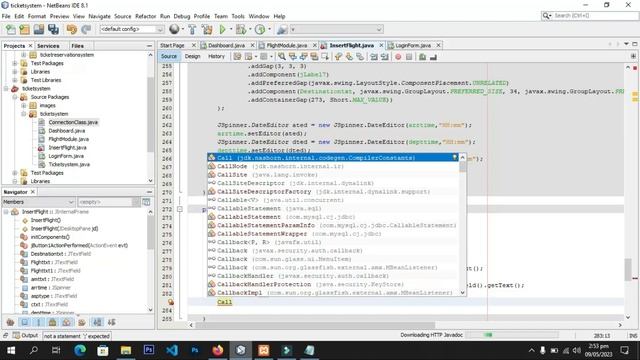The height and width of the screenshot is (360, 640).
Task: Click the Source view button
Action: [x=169, y=56]
